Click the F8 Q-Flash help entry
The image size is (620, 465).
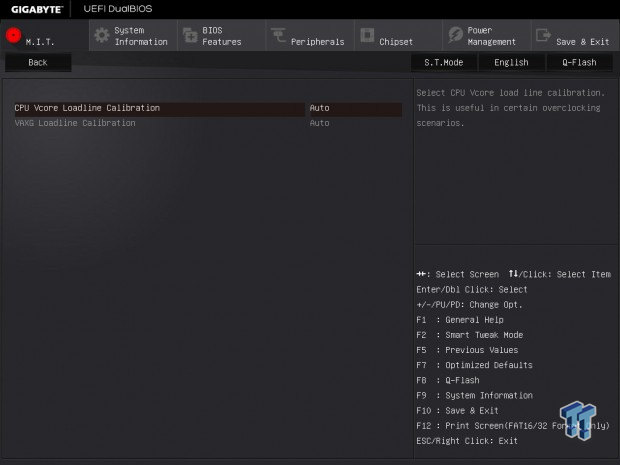point(448,380)
